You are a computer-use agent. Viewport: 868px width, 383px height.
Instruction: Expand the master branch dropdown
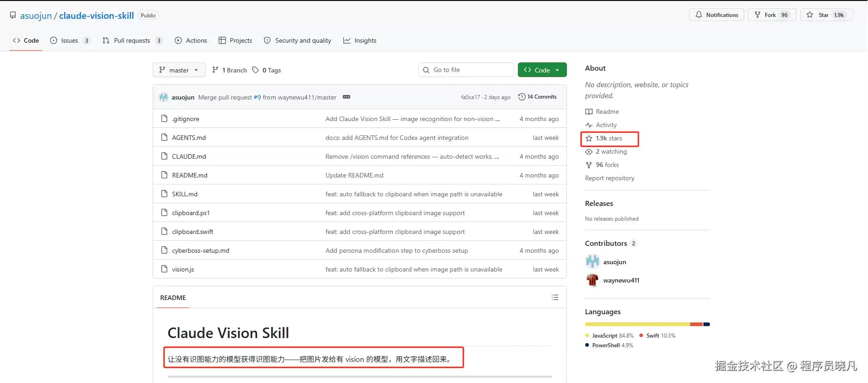179,70
